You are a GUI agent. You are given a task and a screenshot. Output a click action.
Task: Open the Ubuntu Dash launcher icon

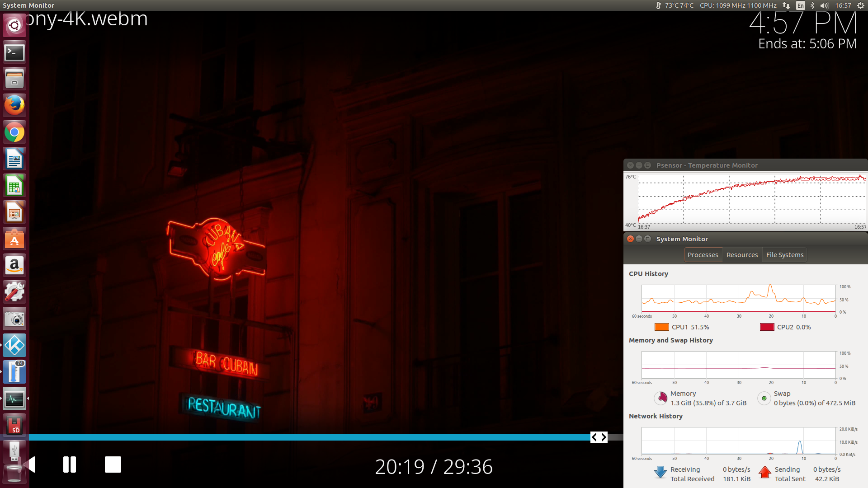[14, 25]
